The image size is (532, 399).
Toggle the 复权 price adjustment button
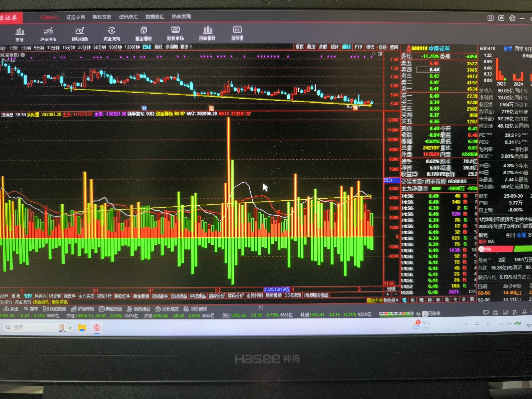[299, 47]
